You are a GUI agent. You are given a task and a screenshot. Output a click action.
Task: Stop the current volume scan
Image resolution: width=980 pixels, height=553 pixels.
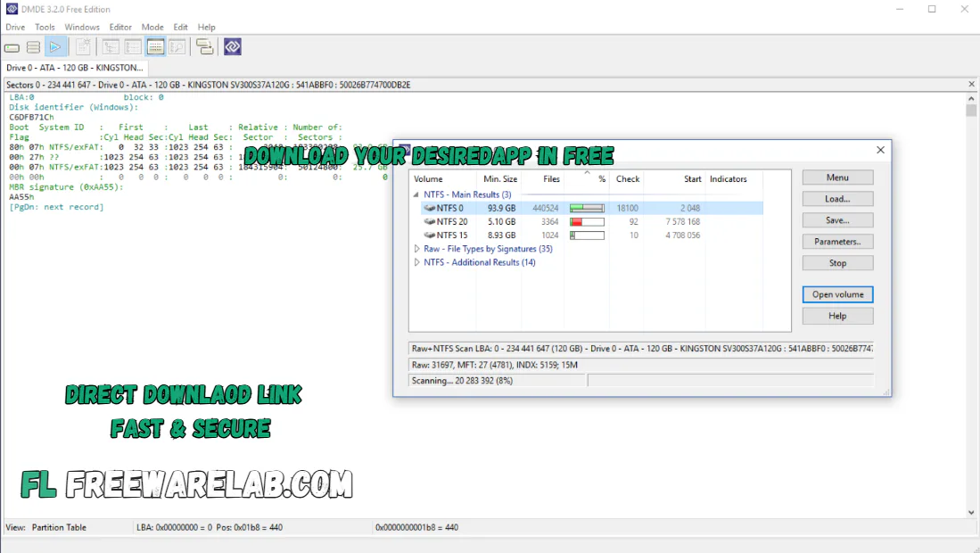click(x=836, y=262)
